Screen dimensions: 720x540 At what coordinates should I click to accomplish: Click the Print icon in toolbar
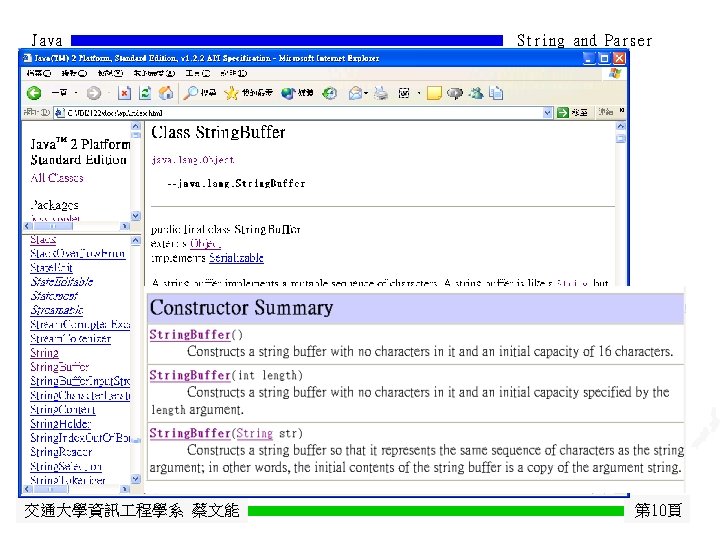coord(381,93)
